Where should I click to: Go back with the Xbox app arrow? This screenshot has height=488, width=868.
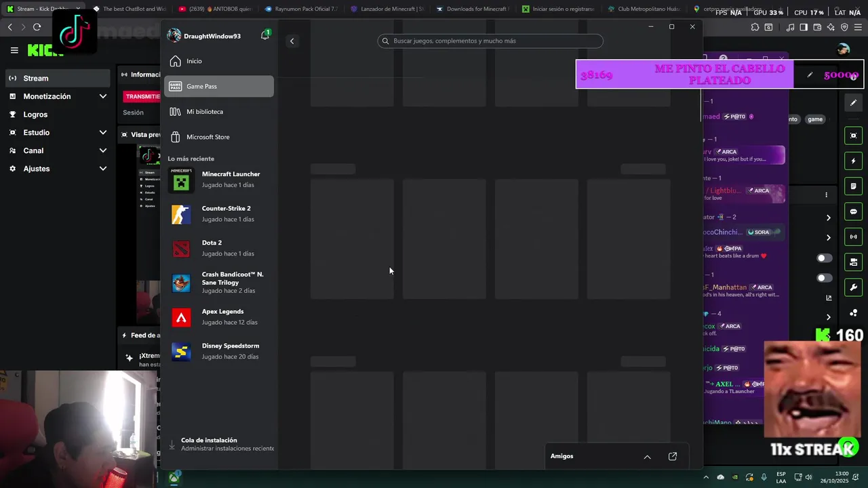pyautogui.click(x=292, y=41)
